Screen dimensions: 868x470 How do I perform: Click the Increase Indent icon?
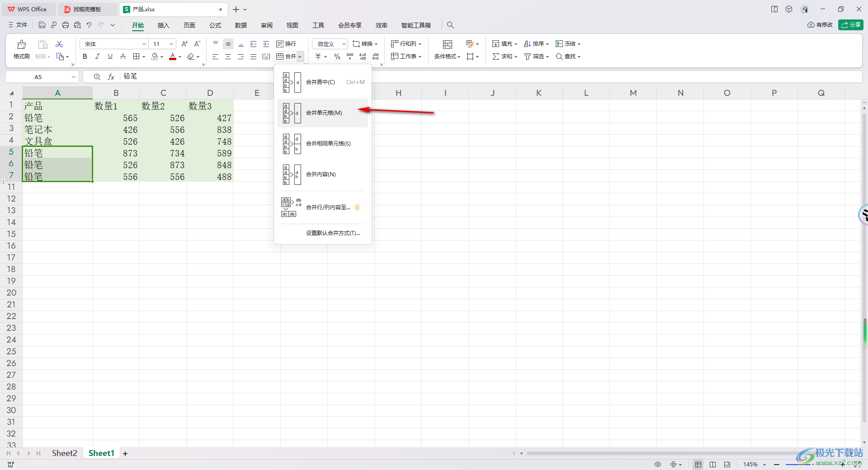266,44
